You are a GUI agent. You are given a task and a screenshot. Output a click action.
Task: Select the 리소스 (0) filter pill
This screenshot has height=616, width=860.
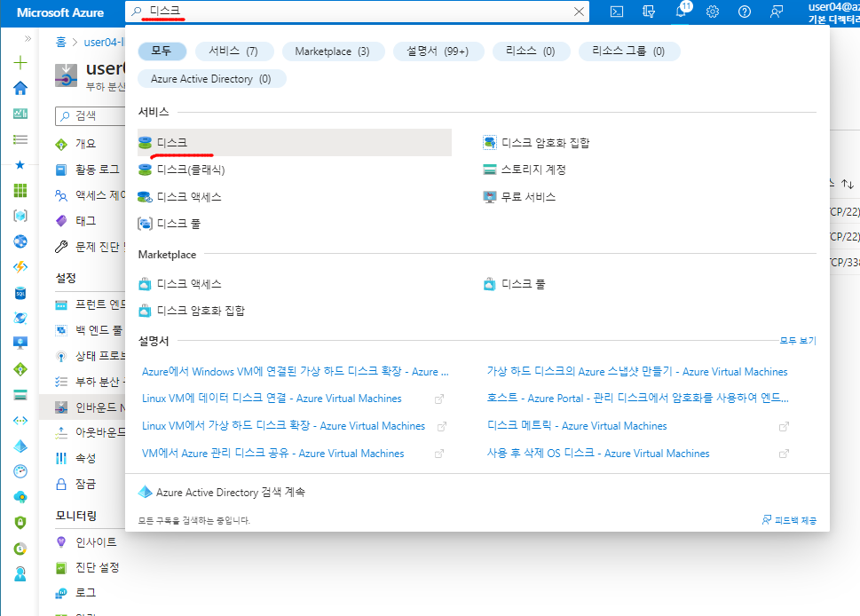point(531,51)
